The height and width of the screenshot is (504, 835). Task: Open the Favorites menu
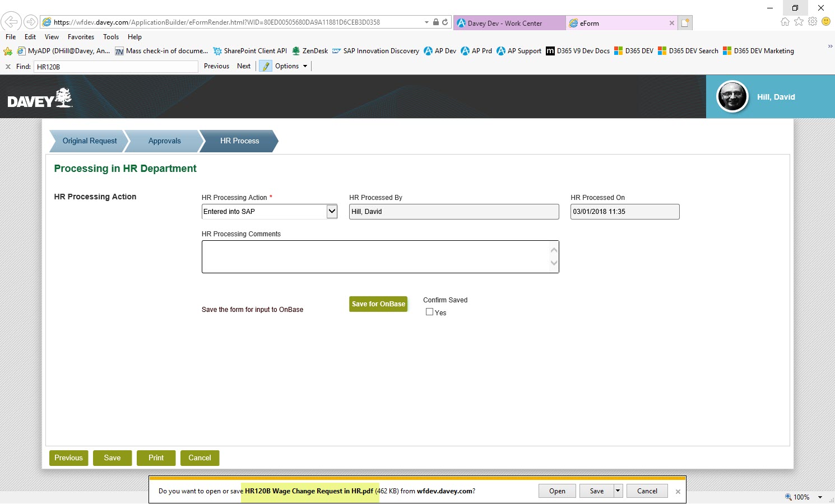tap(81, 37)
